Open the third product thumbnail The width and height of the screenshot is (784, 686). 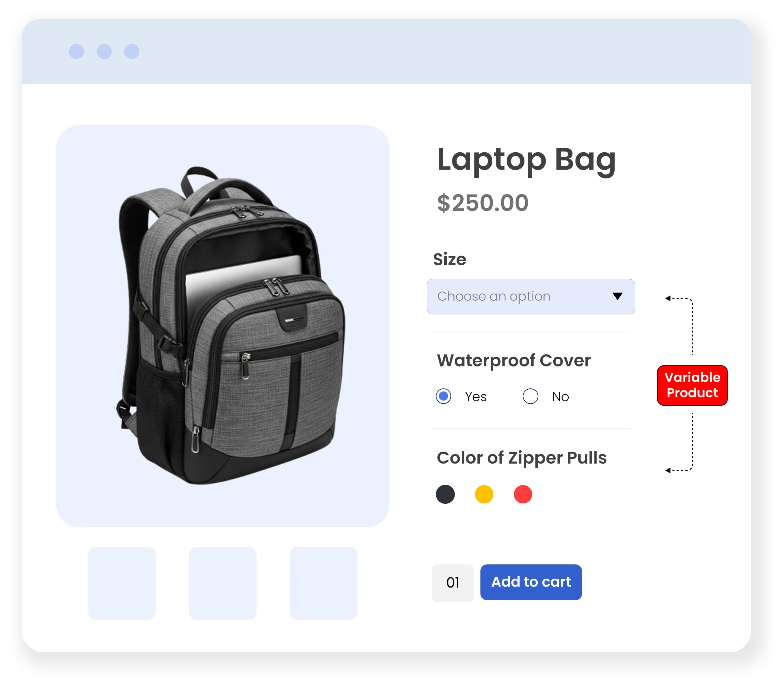(323, 583)
